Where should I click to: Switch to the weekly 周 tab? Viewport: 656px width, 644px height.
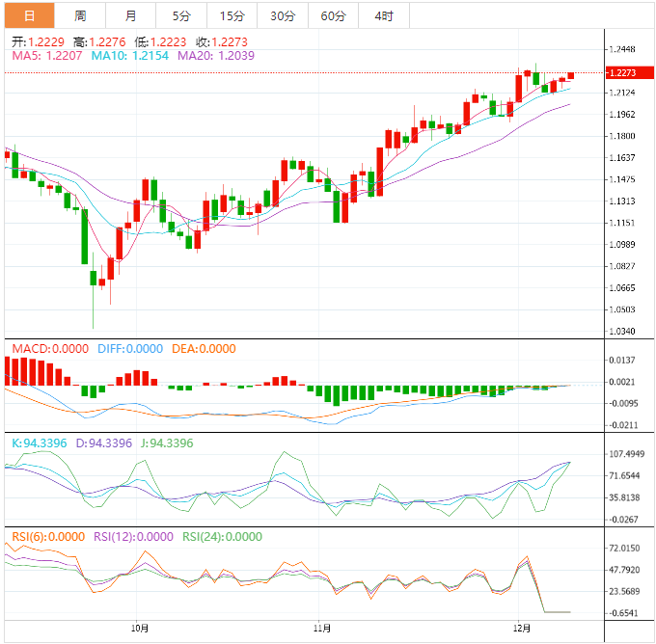point(80,15)
